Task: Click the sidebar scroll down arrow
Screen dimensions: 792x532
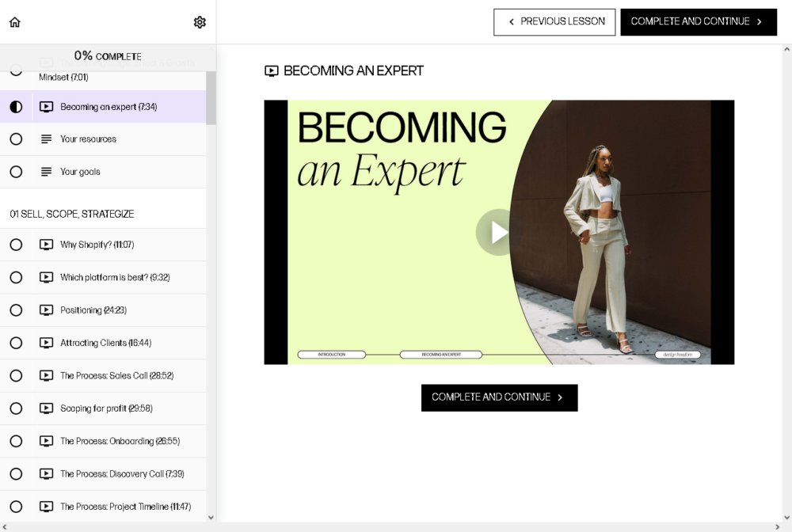Action: click(x=211, y=518)
